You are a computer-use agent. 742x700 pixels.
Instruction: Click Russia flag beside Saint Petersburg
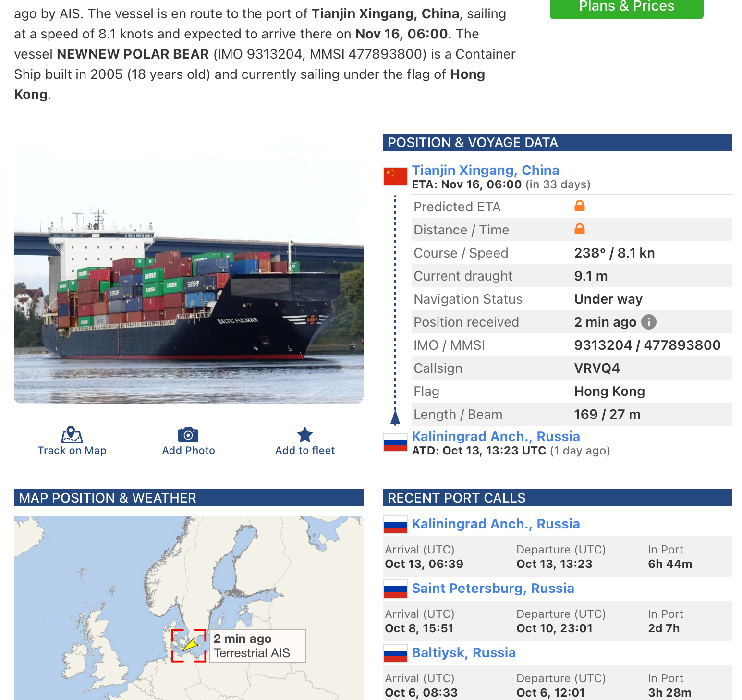tap(395, 589)
